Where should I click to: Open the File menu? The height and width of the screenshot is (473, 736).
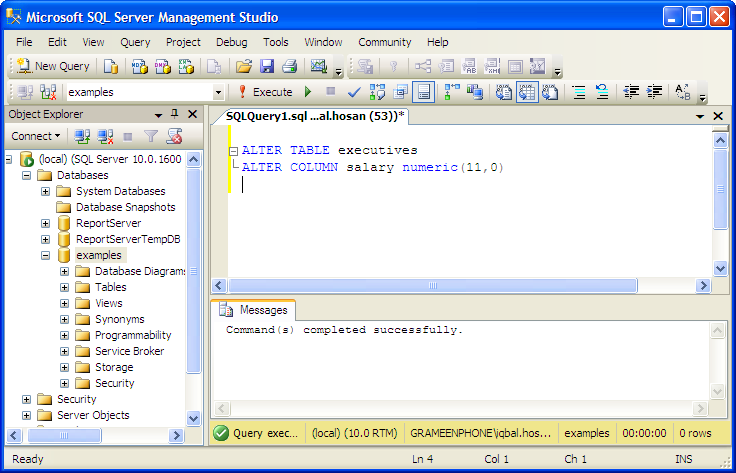(24, 42)
